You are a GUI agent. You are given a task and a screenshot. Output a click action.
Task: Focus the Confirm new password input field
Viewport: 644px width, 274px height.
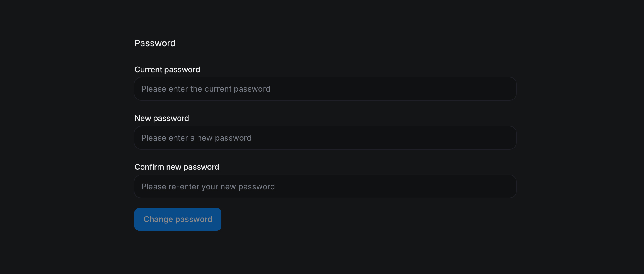tap(325, 187)
